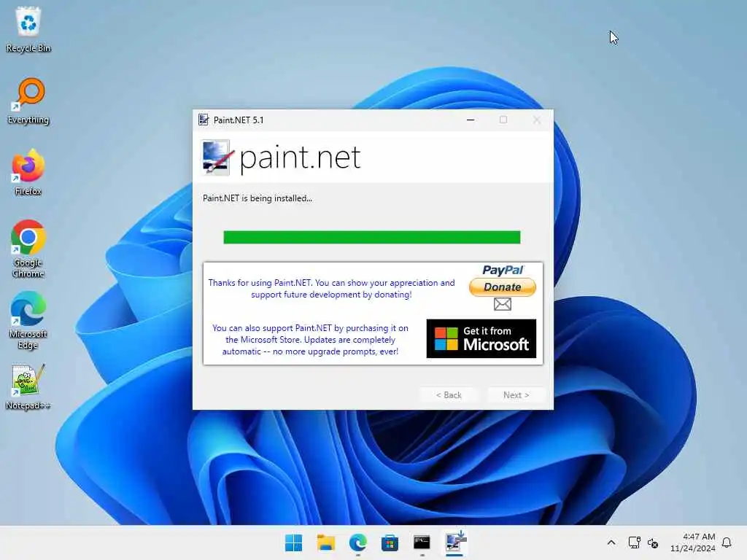The image size is (747, 560).
Task: Open the notifications bell icon
Action: pos(727,542)
